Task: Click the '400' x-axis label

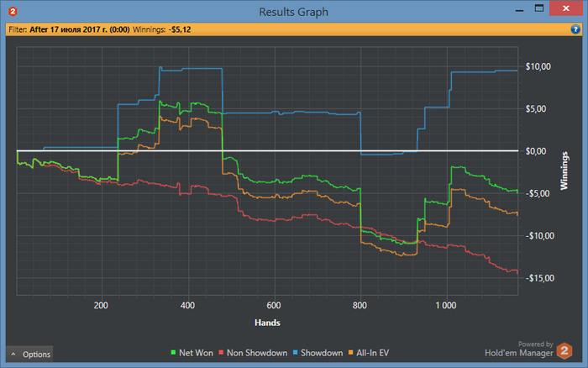Action: pyautogui.click(x=187, y=305)
